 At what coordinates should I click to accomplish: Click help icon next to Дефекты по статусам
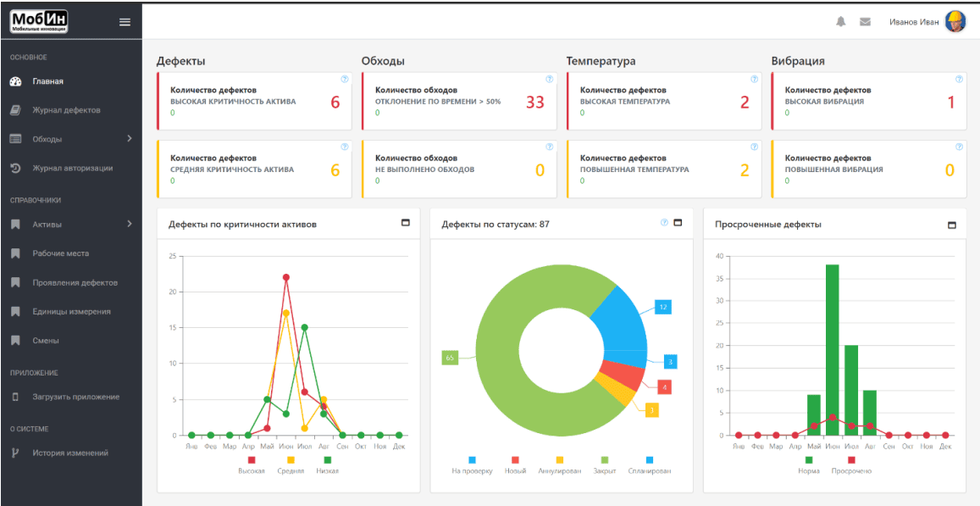tap(664, 223)
